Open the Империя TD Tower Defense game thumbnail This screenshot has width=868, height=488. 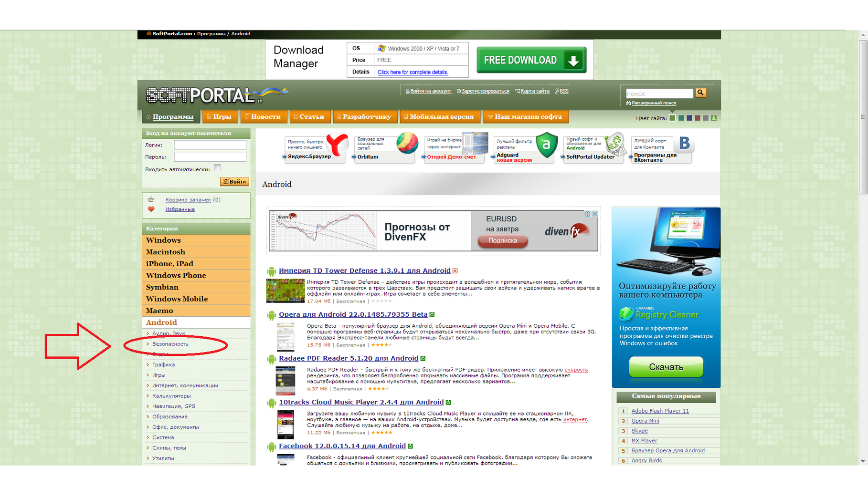pos(285,291)
